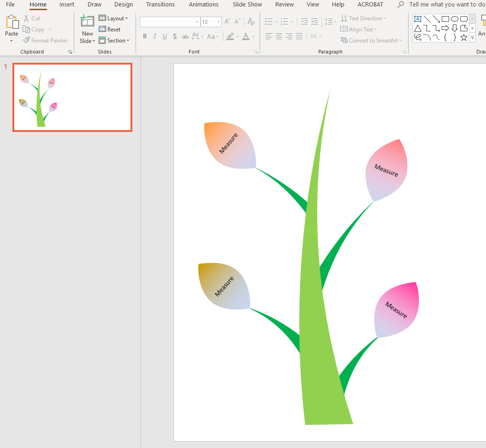486x448 pixels.
Task: Click Decrease Font Size icon
Action: point(237,22)
